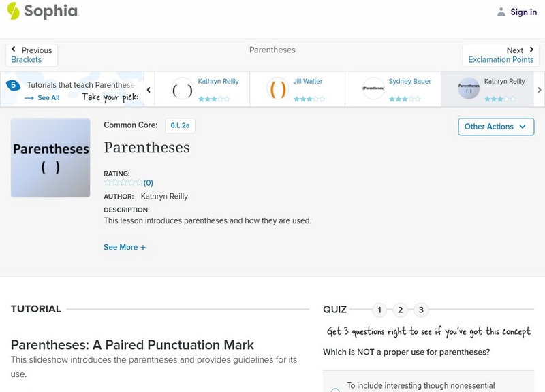
Task: Go to Next lesson Exclamation Points
Action: [x=501, y=55]
